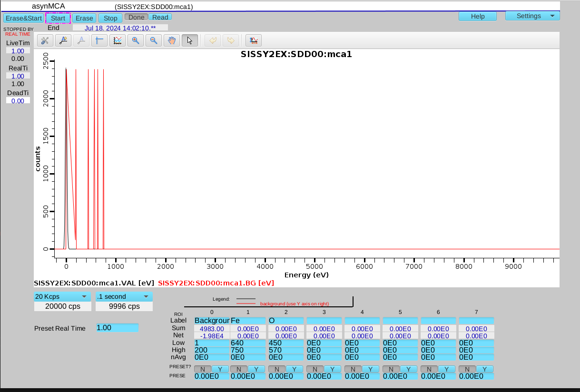Open the Help button
This screenshot has width=580, height=392.
[478, 16]
